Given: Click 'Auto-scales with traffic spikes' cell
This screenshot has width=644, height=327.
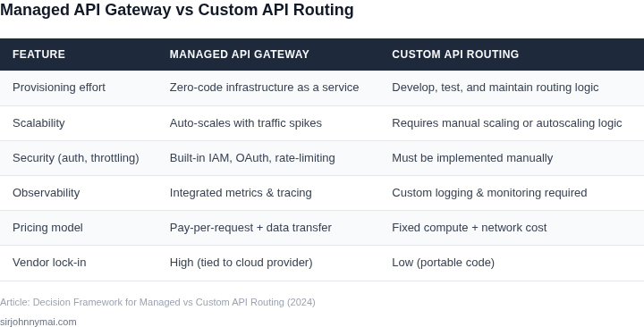Looking at the screenshot, I should tap(246, 123).
